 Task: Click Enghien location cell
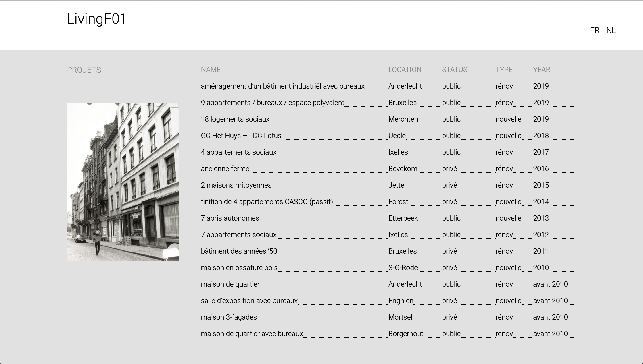pos(401,301)
